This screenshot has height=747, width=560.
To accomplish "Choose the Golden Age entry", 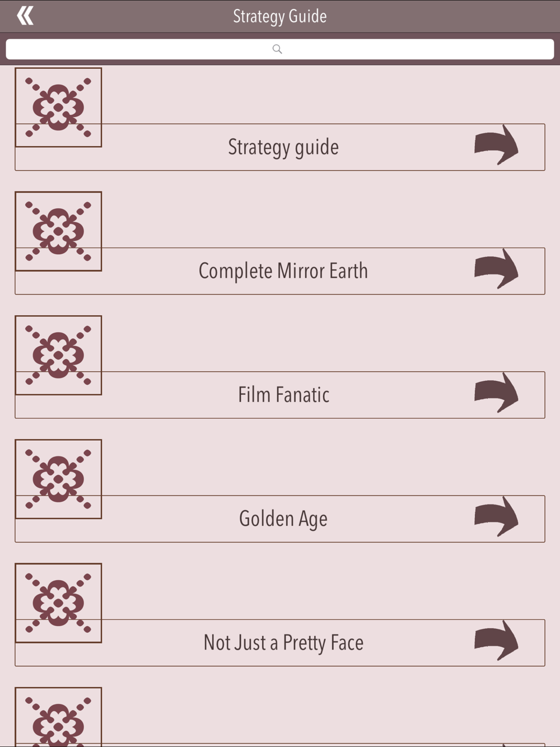I will (283, 519).
